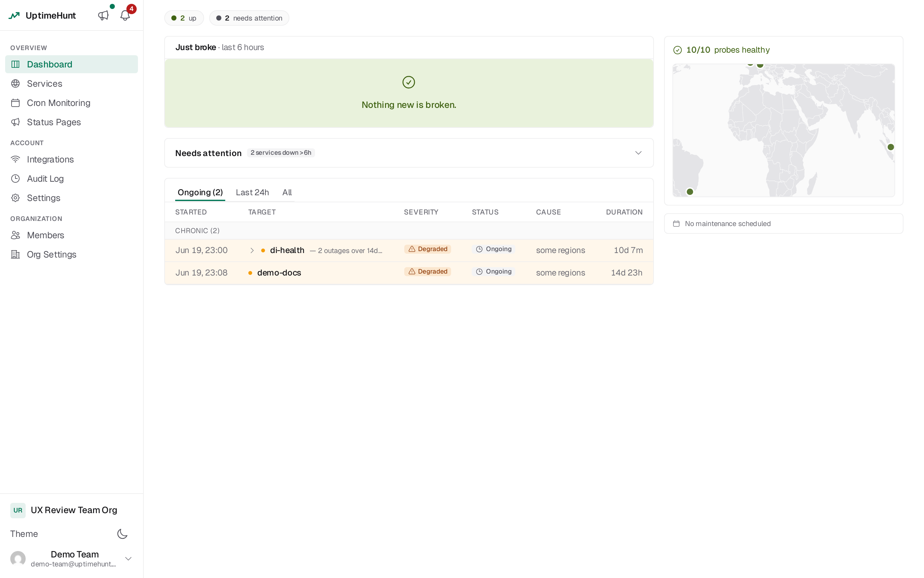Image resolution: width=924 pixels, height=578 pixels.
Task: Open the demo-docs service link
Action: tap(279, 273)
